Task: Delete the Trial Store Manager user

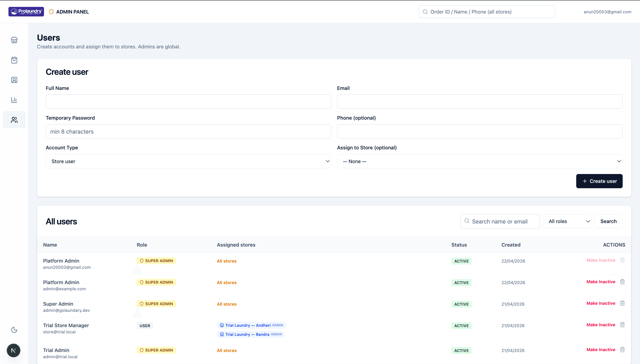Action: [622, 325]
